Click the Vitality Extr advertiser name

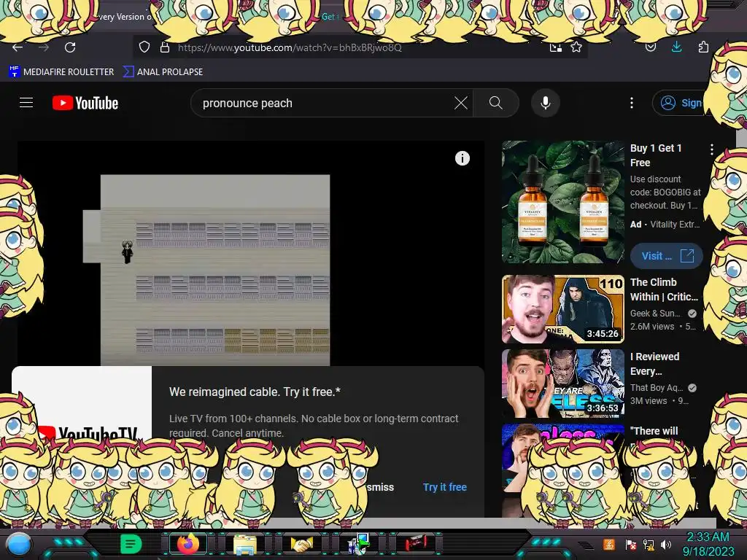[x=675, y=225]
